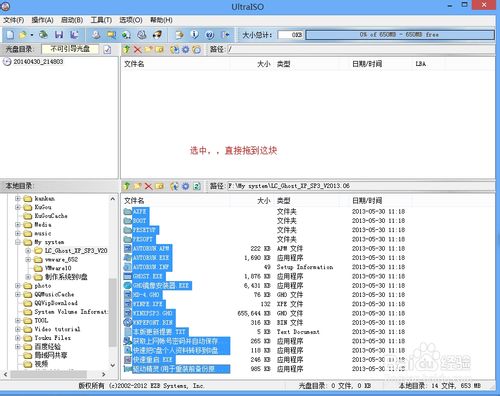500x396 pixels.
Task: Click the Exit toolbar icon
Action: tap(225, 35)
